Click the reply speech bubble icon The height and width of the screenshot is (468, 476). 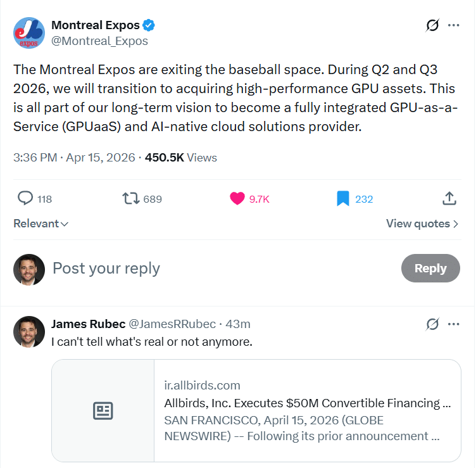[x=25, y=199]
